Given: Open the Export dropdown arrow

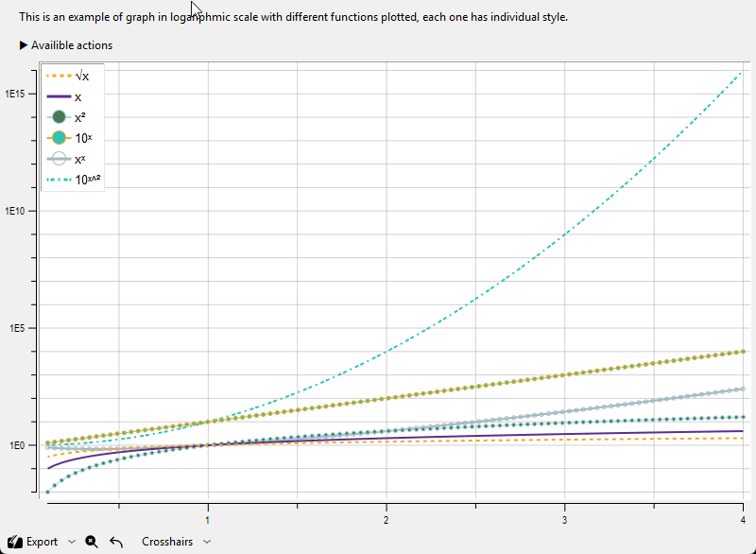Looking at the screenshot, I should (x=72, y=542).
